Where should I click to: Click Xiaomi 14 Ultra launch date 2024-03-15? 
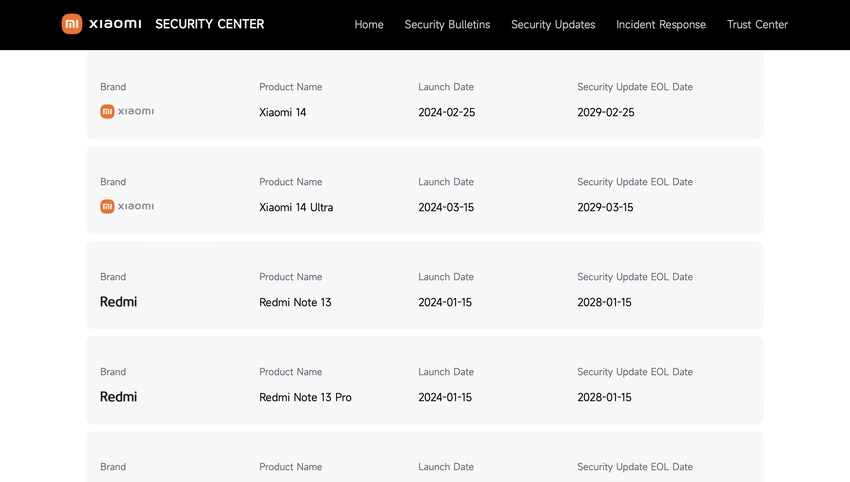pyautogui.click(x=447, y=208)
